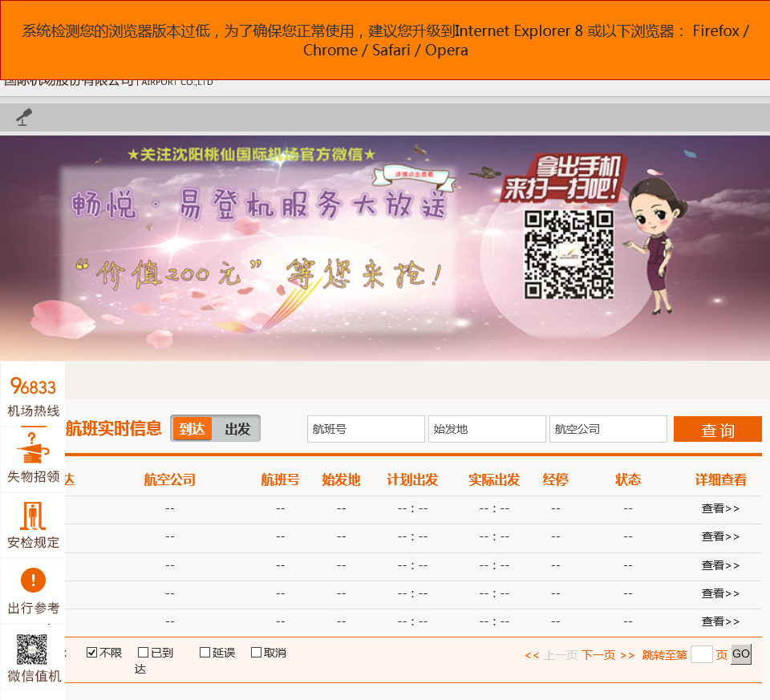Check the 已到达 filter checkbox
Screen dimensions: 770x700
tap(143, 653)
